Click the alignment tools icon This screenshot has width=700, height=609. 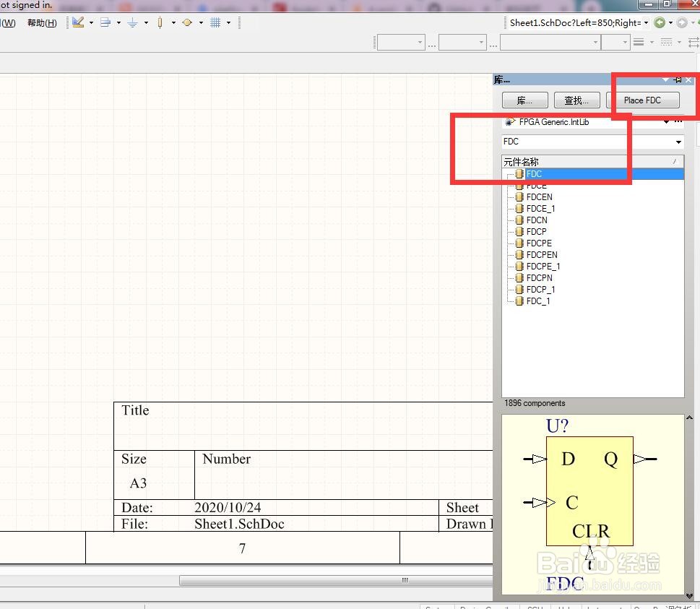pyautogui.click(x=105, y=22)
